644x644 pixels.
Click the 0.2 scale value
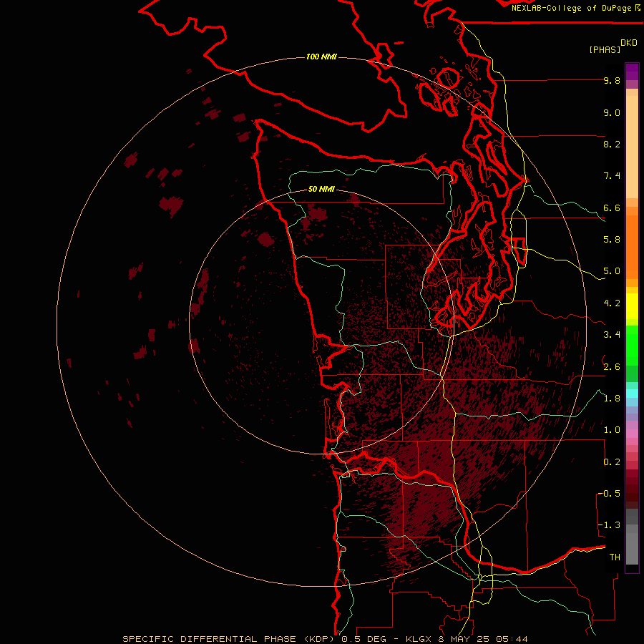(x=612, y=462)
